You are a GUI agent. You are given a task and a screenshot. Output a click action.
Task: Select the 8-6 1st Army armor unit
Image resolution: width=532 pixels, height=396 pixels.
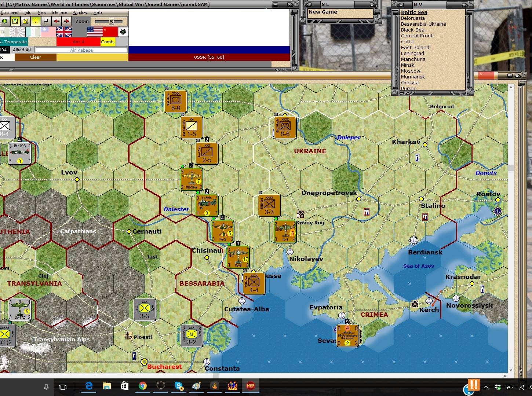pos(176,101)
